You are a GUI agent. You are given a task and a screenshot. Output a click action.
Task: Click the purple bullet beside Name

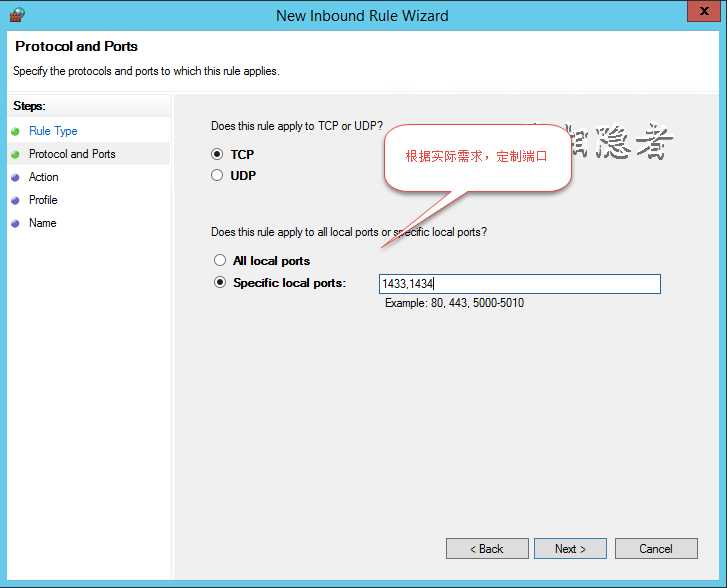tap(15, 224)
